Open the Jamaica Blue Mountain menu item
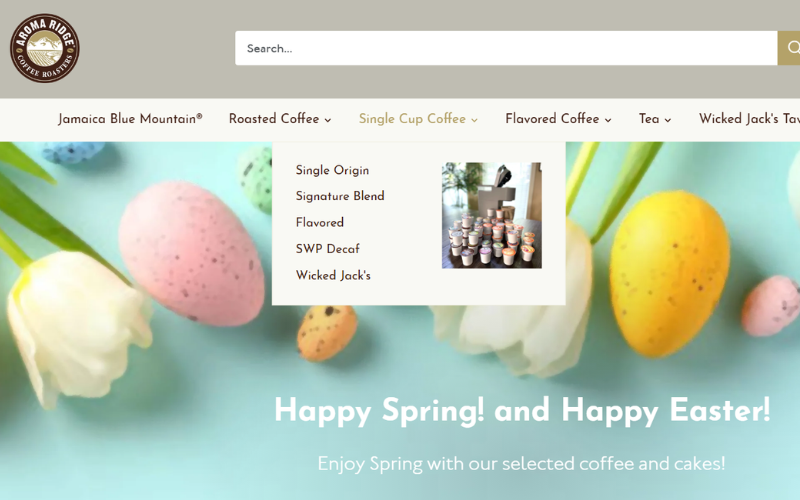The image size is (800, 500). 130,119
